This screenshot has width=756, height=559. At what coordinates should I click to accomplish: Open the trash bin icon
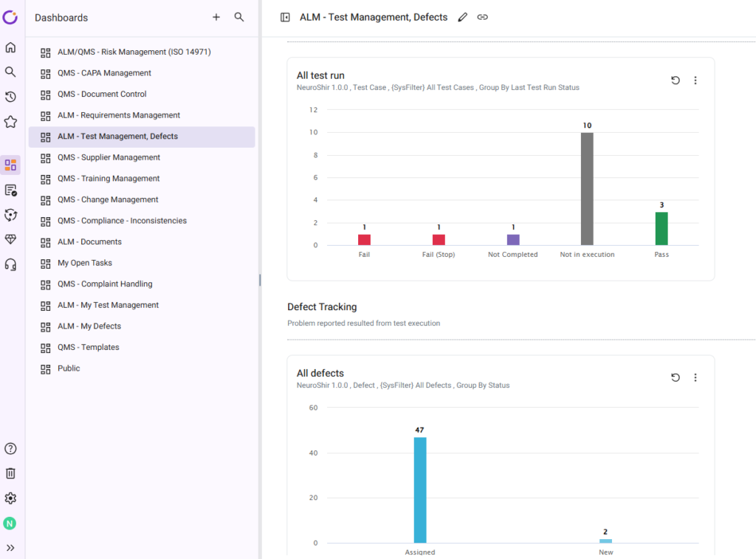click(10, 473)
